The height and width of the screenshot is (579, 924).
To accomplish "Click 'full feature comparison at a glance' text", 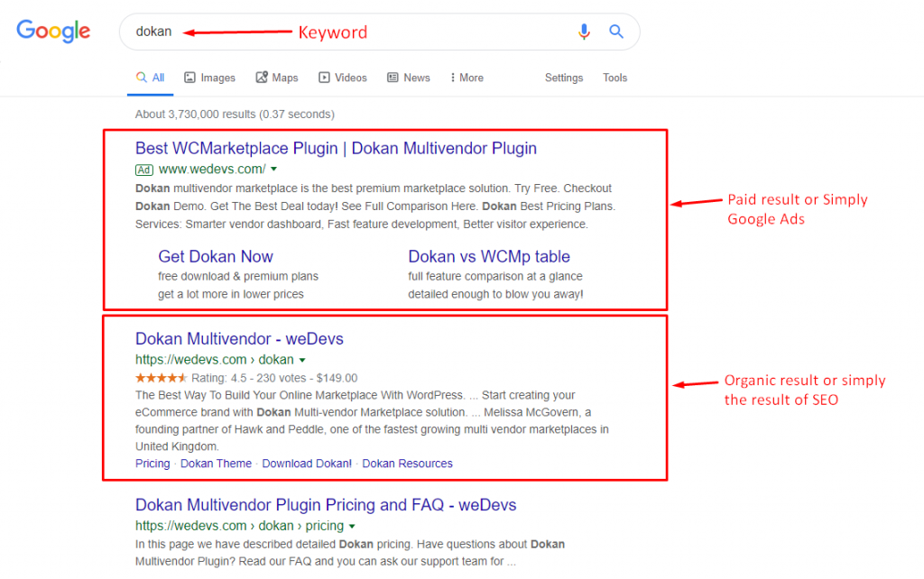I will (x=495, y=276).
